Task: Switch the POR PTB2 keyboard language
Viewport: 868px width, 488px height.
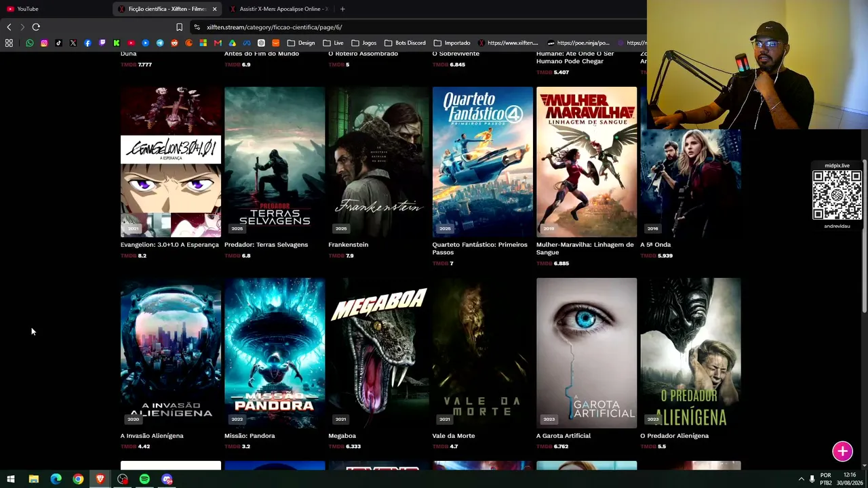Action: pos(826,479)
